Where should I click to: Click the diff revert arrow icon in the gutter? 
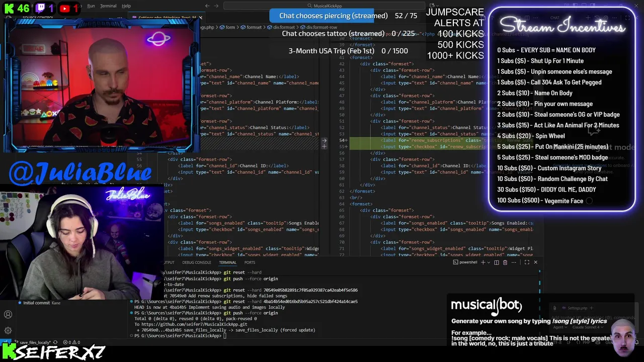click(324, 140)
